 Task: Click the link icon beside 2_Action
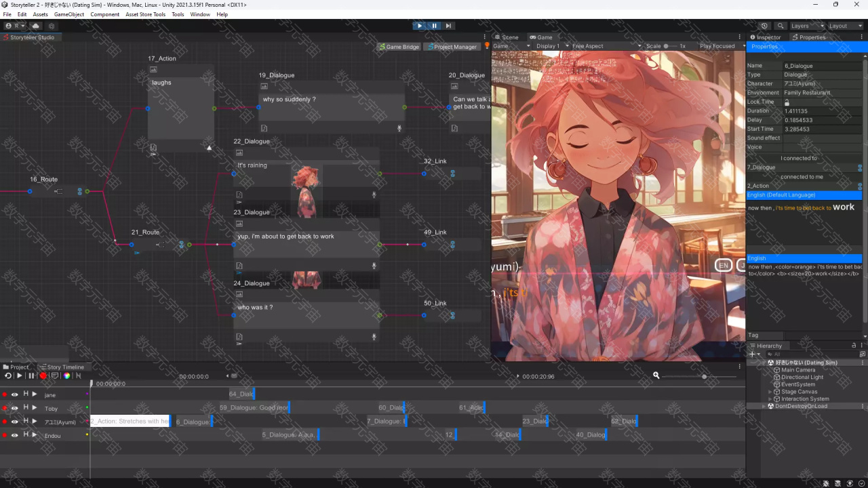click(860, 186)
